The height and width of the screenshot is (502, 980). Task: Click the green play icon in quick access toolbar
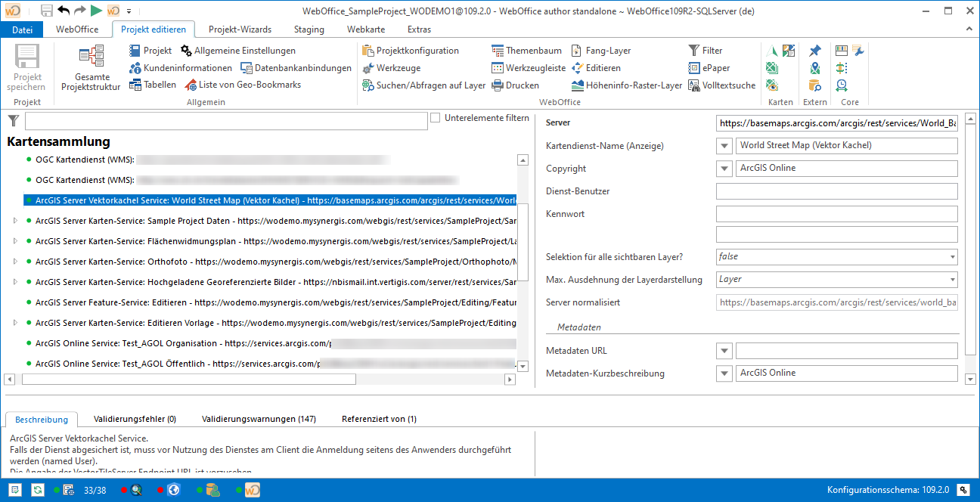(95, 9)
